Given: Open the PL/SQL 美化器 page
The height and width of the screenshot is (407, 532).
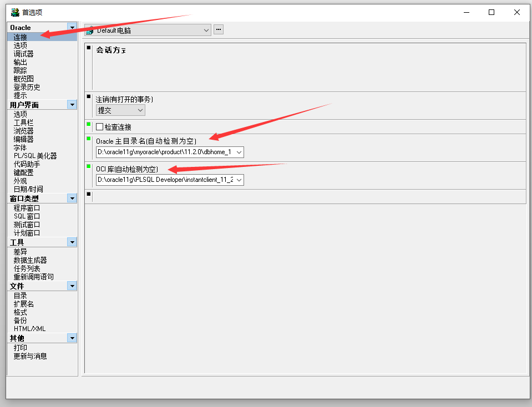Looking at the screenshot, I should coord(36,156).
